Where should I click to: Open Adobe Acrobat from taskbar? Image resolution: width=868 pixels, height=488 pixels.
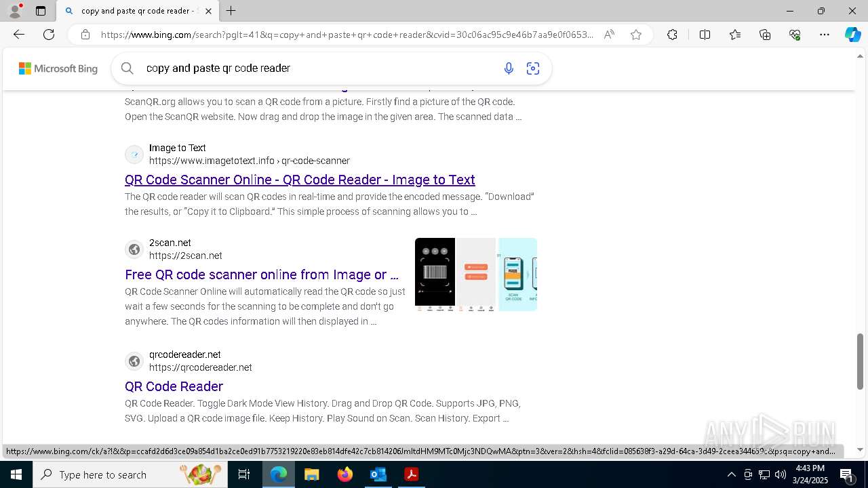click(x=411, y=474)
